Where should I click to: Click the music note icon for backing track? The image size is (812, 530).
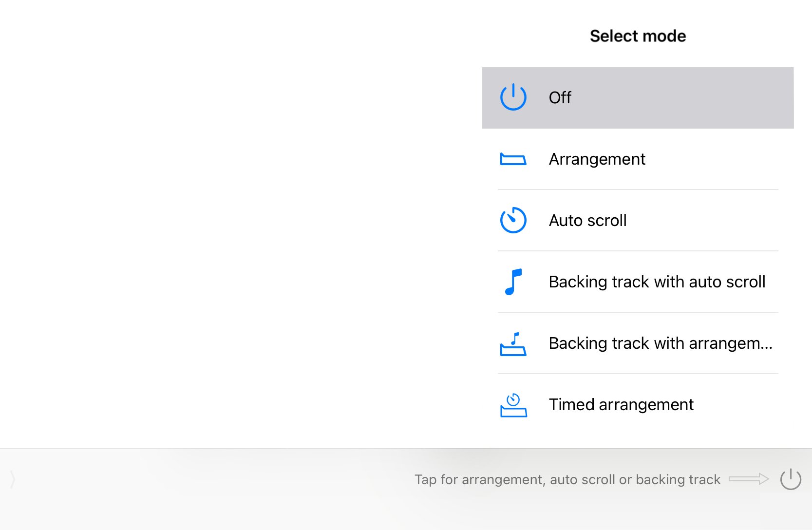tap(513, 282)
